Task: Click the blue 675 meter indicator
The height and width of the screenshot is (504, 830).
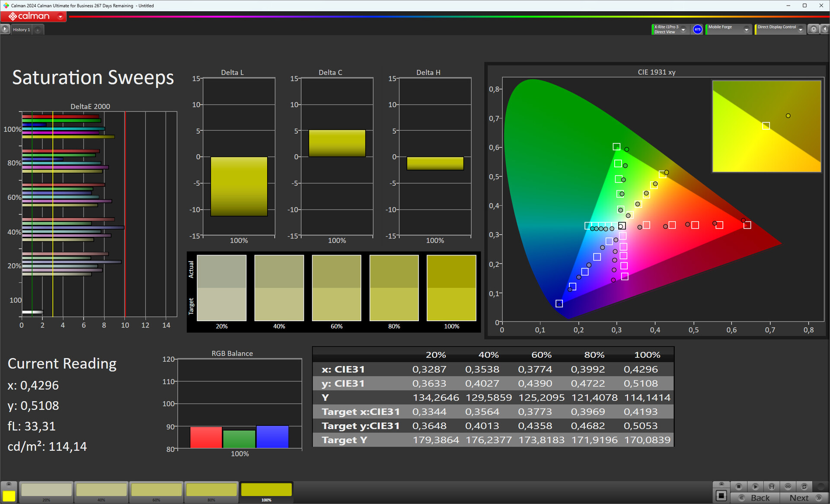Action: (x=697, y=29)
